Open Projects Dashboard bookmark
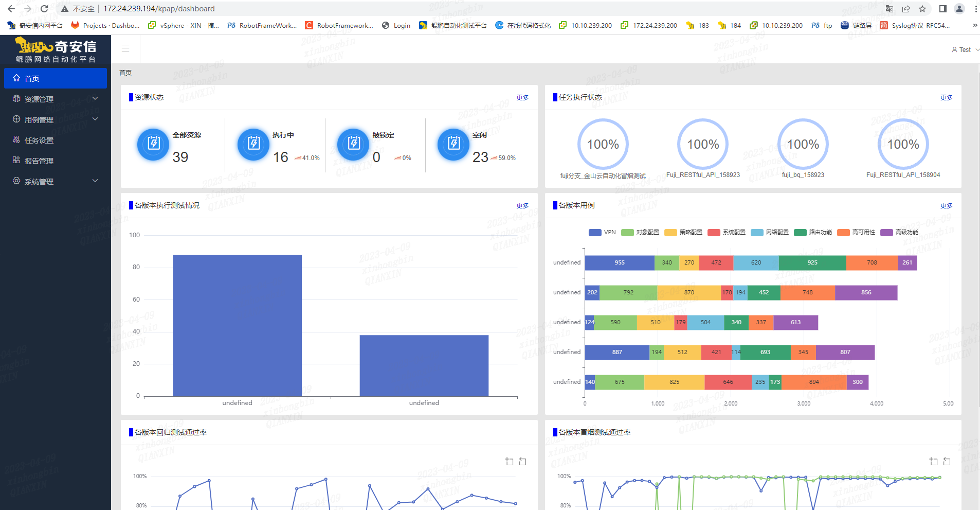This screenshot has height=510, width=980. [105, 25]
